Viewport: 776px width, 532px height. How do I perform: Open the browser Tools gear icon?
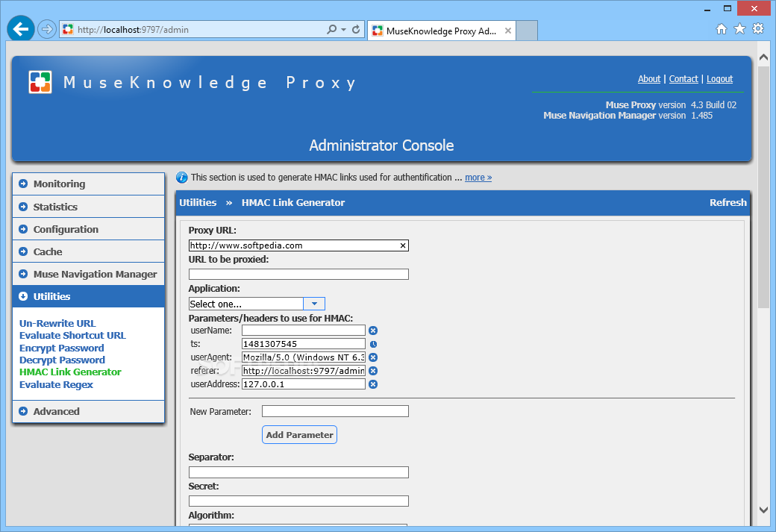pos(758,28)
